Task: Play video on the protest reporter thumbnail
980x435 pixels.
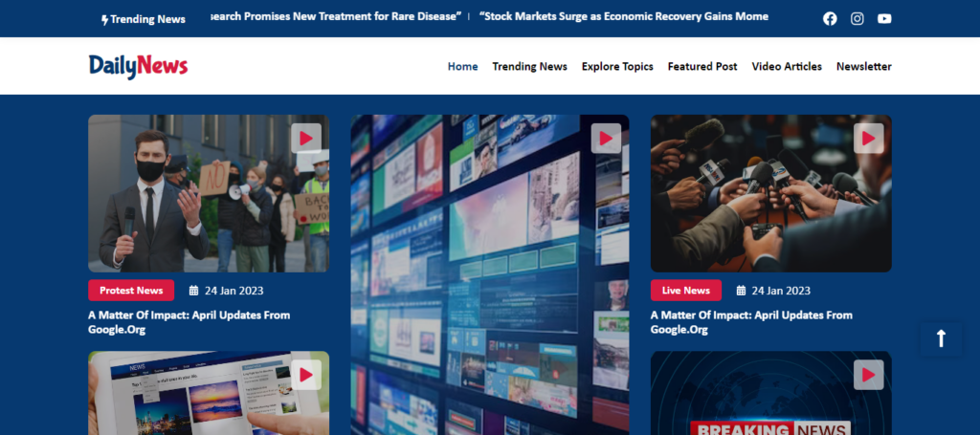Action: [x=305, y=139]
